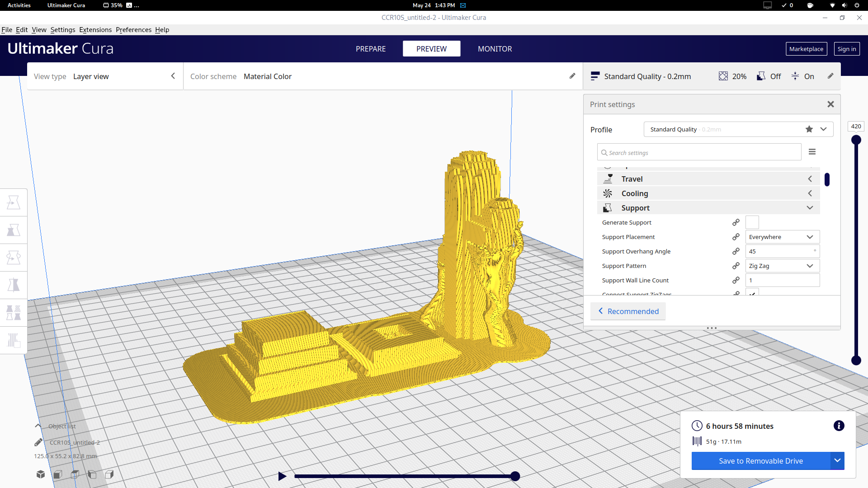
Task: Switch to right side camera view
Action: pos(109,474)
